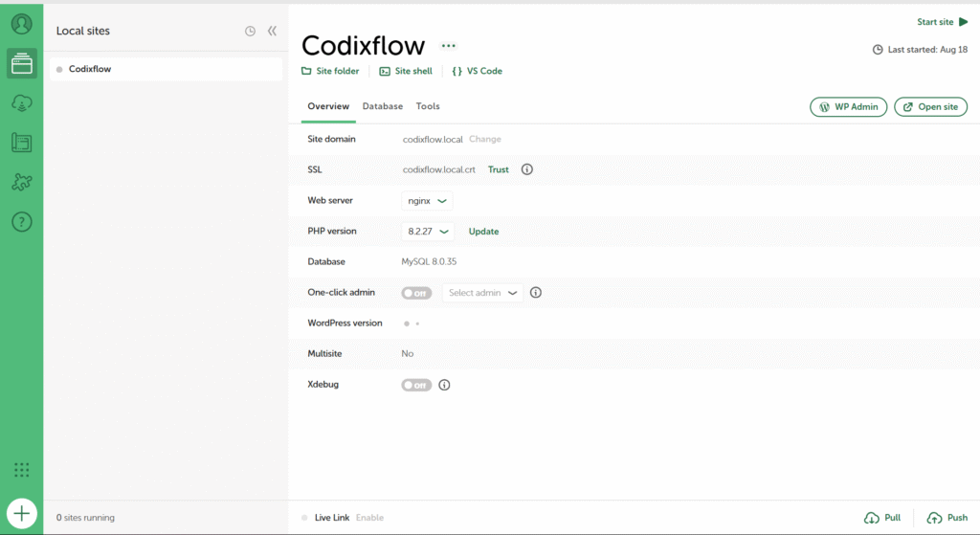Click the codixflow.local.crt certificate name
Viewport: 980px width, 535px height.
pyautogui.click(x=438, y=170)
